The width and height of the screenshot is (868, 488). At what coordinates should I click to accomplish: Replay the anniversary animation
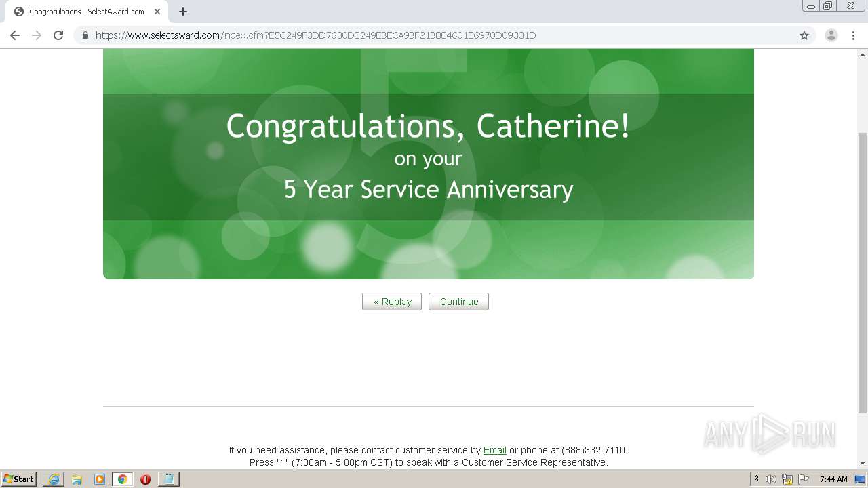(x=392, y=302)
